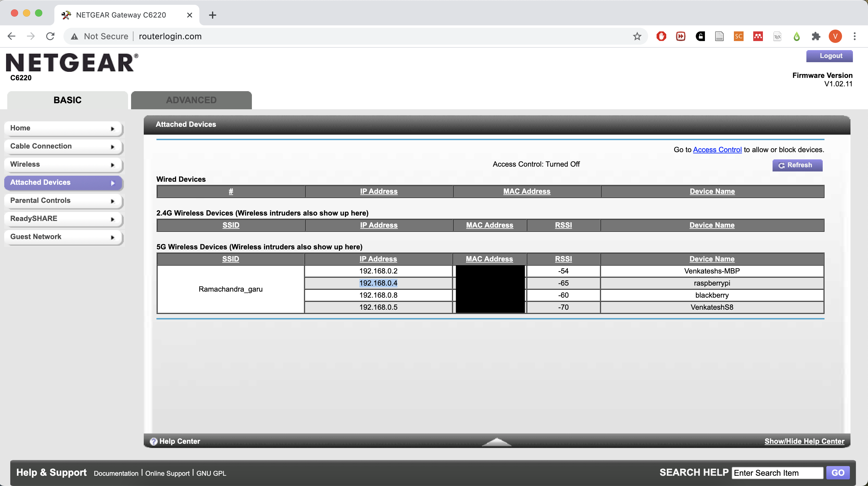Focus the Enter Search Item field

[x=777, y=473]
